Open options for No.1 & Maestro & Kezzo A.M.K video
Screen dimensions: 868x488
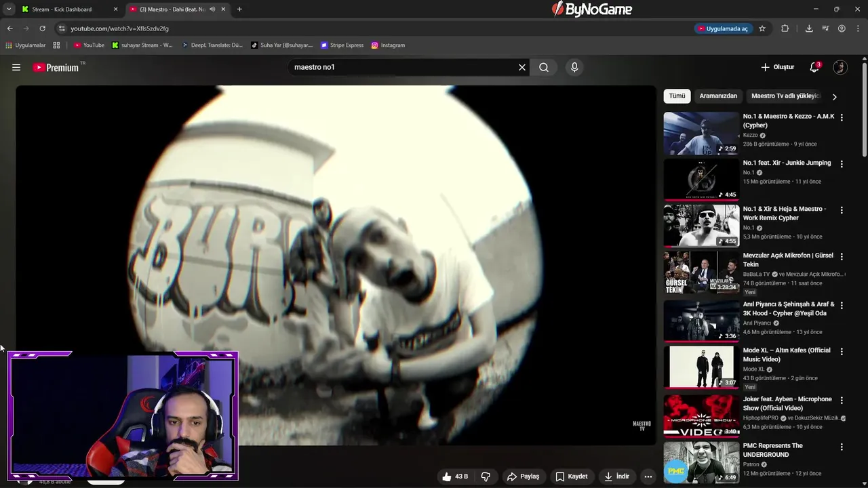tap(842, 117)
